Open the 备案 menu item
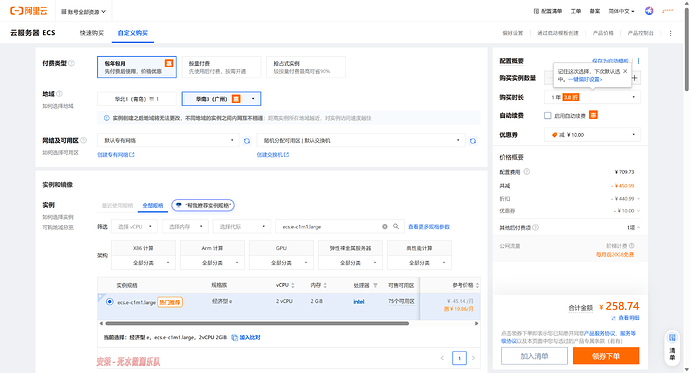 (595, 11)
